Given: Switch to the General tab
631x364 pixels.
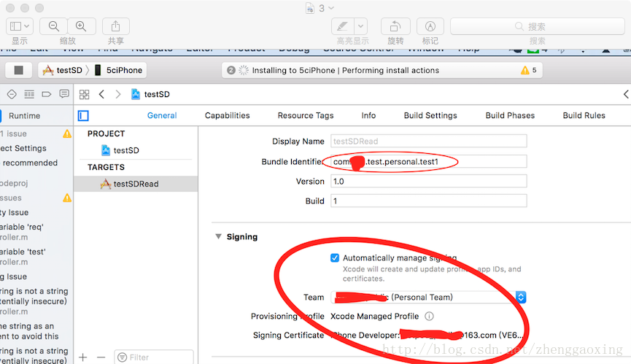Looking at the screenshot, I should (162, 115).
